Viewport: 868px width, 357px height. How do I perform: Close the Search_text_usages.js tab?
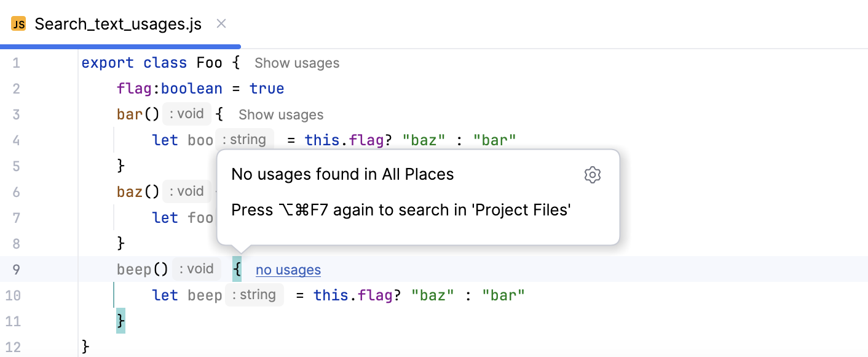coord(221,23)
